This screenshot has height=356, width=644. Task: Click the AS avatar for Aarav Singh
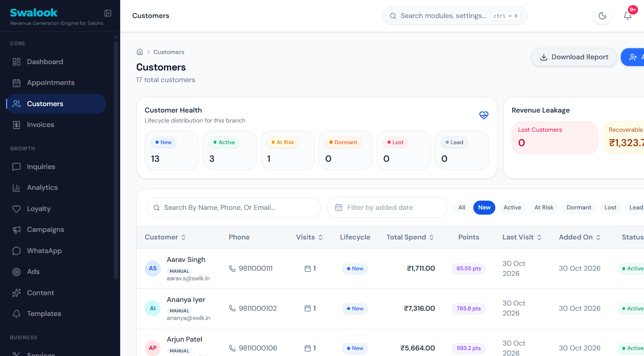[153, 268]
